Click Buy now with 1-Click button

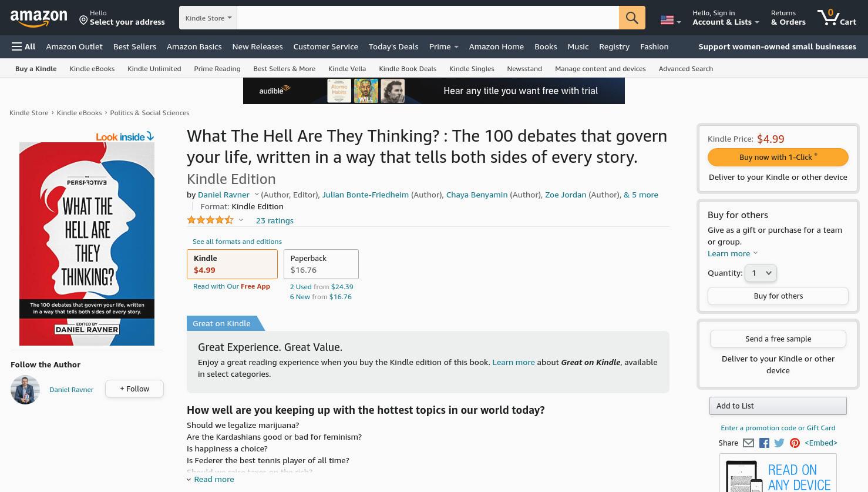point(778,157)
